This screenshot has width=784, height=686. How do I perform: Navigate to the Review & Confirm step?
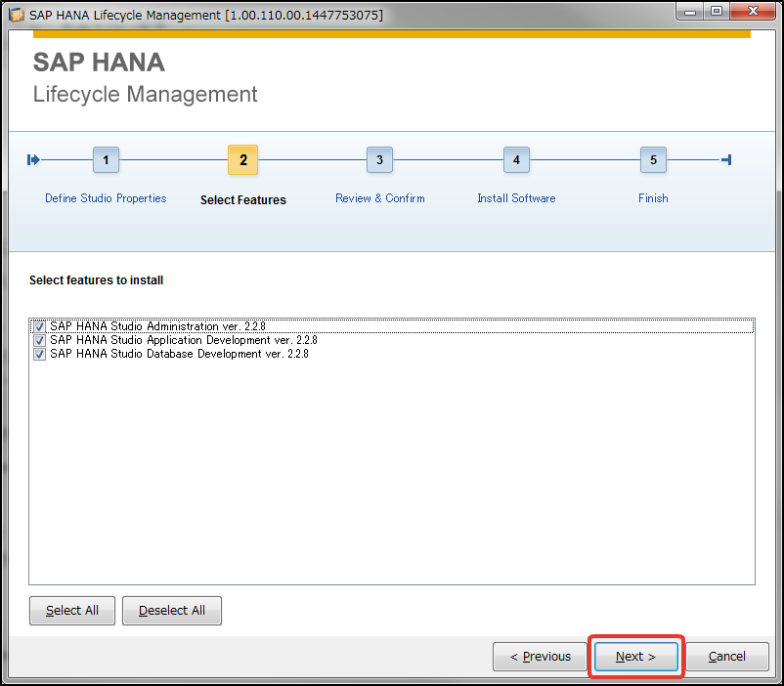[379, 197]
